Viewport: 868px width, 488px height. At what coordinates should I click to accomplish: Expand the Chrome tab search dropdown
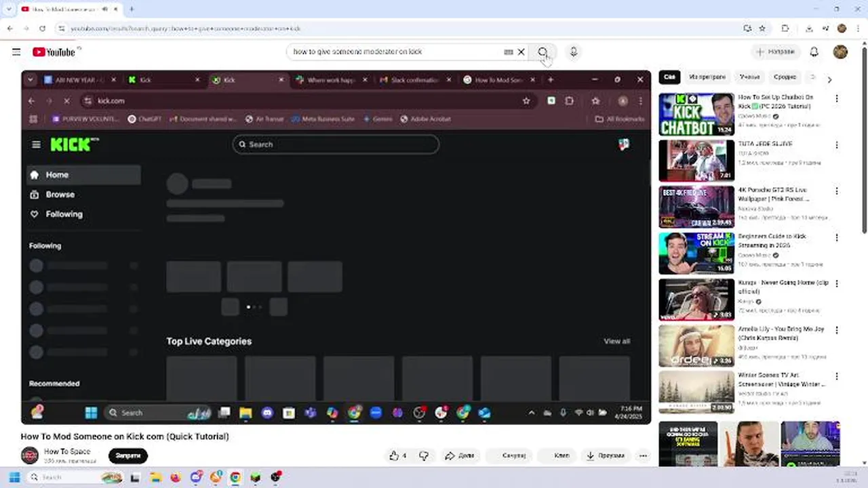point(9,9)
